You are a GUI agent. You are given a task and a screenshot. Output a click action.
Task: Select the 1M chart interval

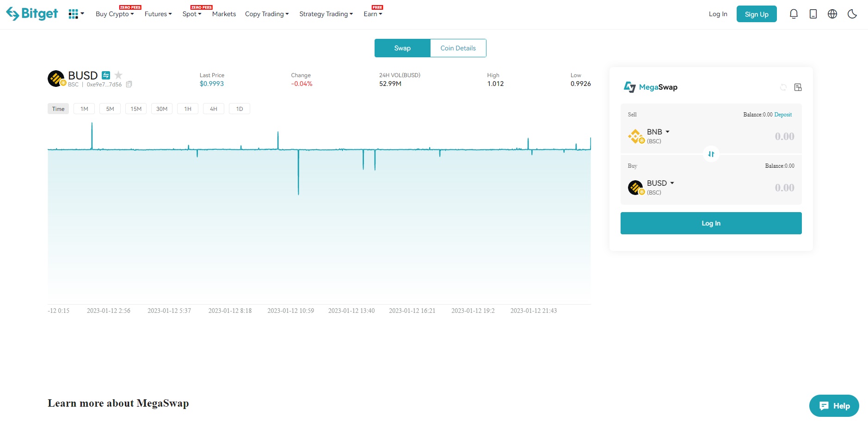[84, 109]
